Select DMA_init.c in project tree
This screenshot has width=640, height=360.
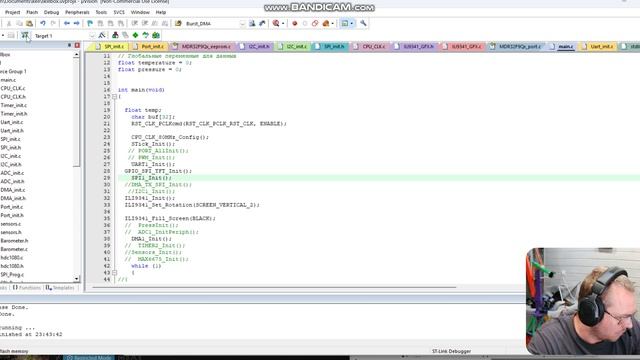coord(13,190)
